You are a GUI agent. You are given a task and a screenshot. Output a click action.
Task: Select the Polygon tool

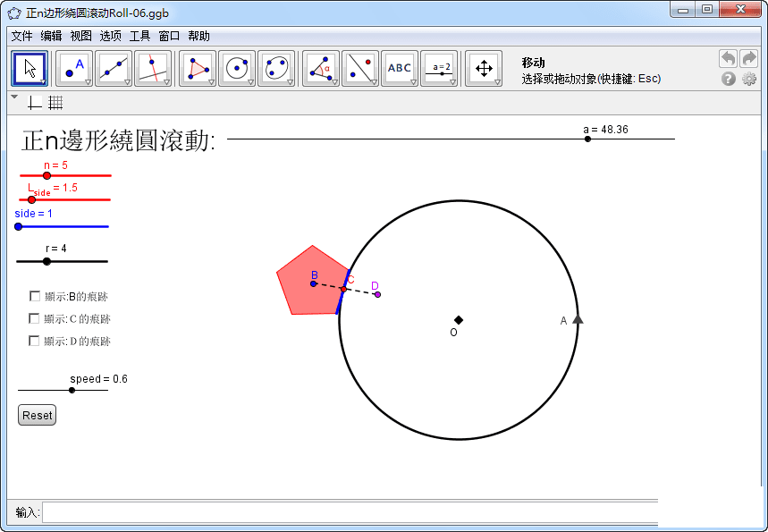[x=198, y=69]
